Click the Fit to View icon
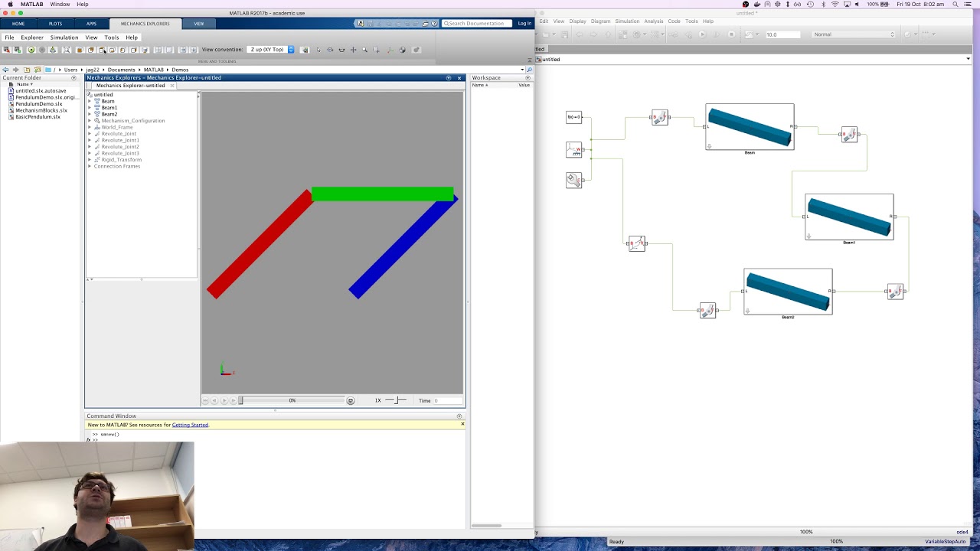980x551 pixels. (x=67, y=50)
